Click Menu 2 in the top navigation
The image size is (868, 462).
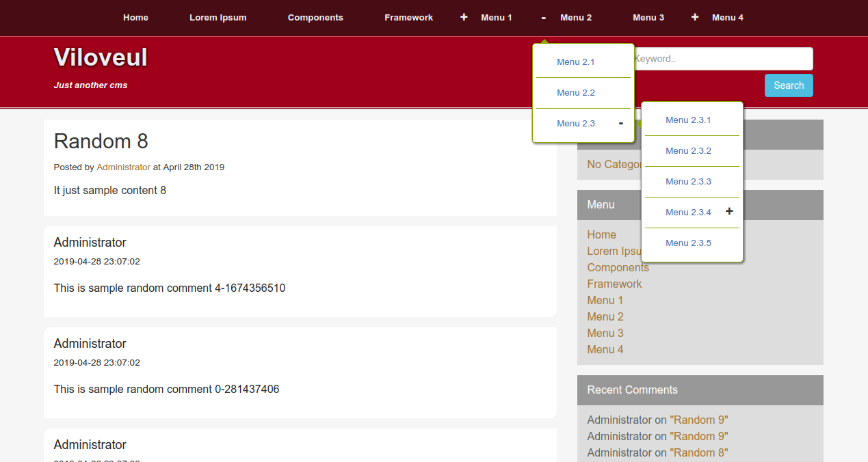[x=576, y=18]
